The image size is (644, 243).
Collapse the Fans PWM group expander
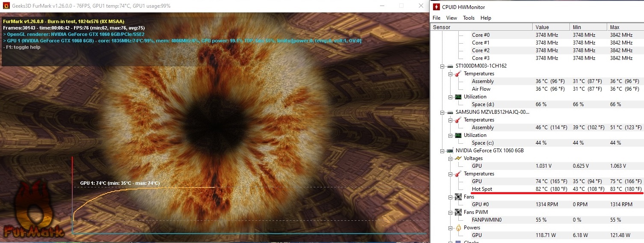click(451, 212)
